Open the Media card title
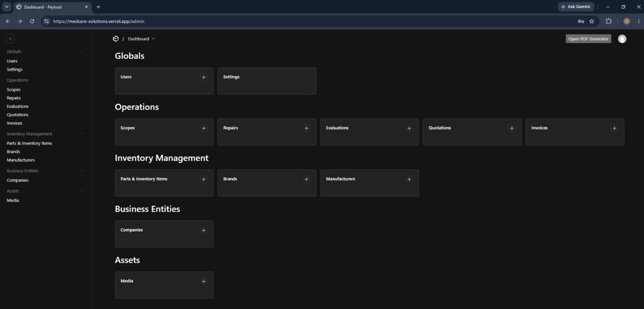The image size is (644, 309). 127,281
